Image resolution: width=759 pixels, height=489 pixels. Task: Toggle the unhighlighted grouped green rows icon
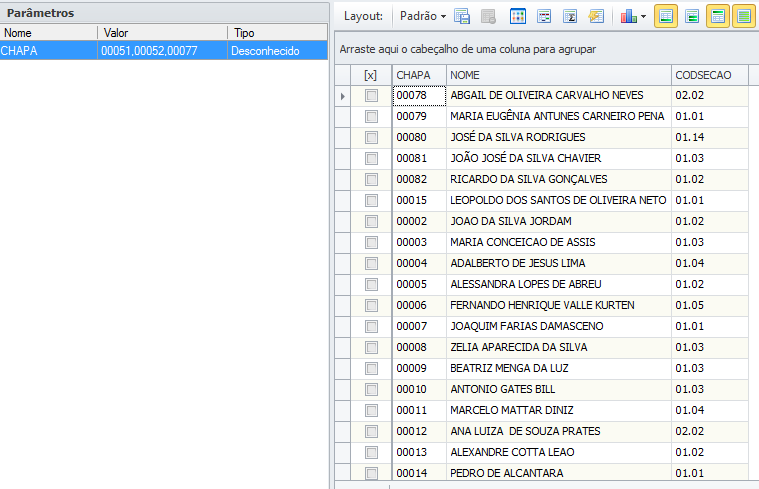[692, 16]
